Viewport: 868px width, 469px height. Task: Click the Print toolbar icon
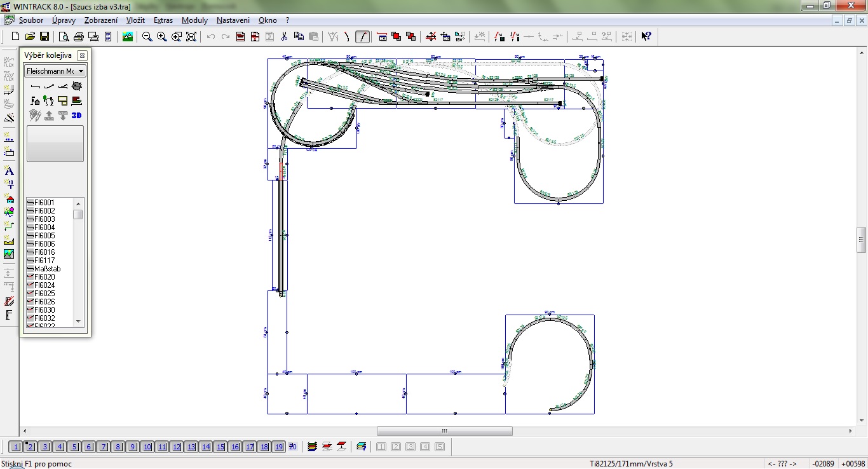click(78, 37)
